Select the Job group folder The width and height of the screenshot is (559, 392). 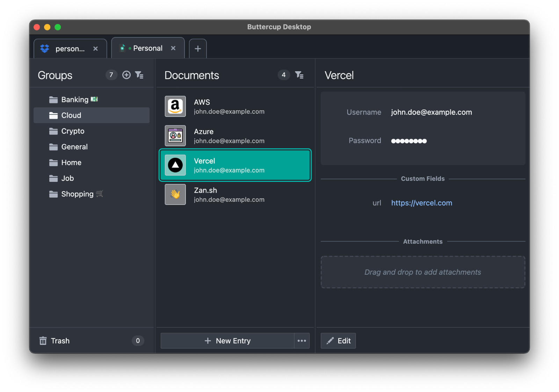92,178
